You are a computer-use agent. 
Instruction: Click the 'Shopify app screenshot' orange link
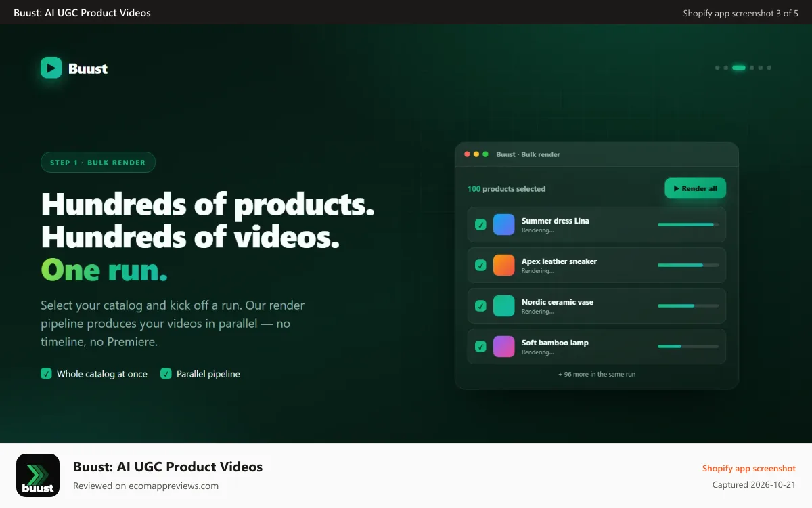[749, 468]
